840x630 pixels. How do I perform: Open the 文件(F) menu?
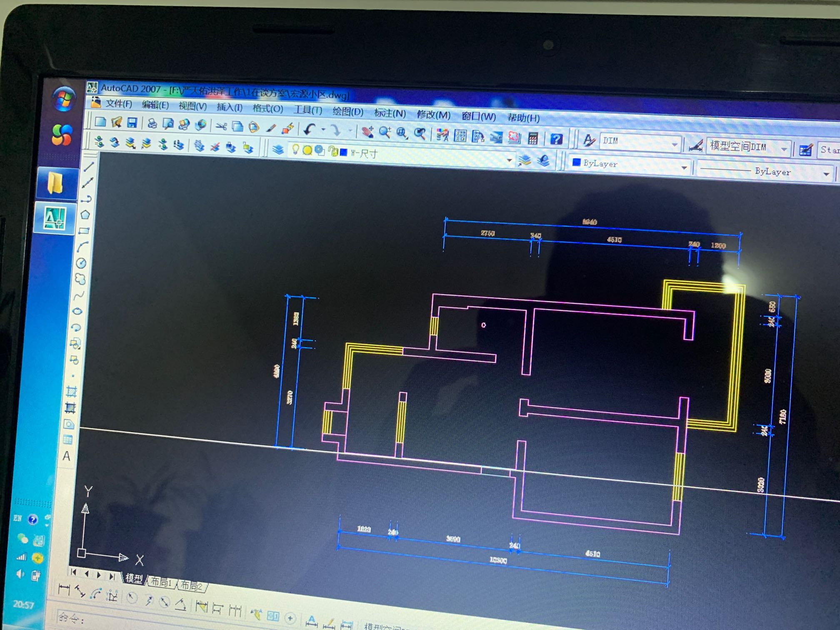119,103
